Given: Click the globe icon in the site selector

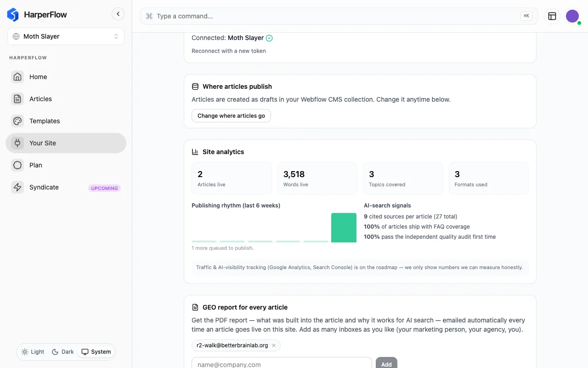Looking at the screenshot, I should 16,36.
